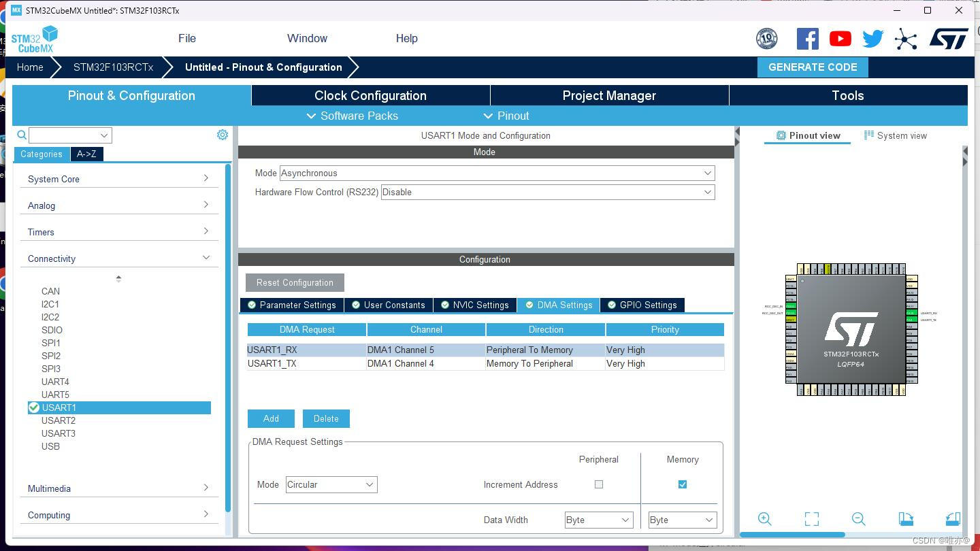
Task: Open the File menu
Action: (x=187, y=38)
